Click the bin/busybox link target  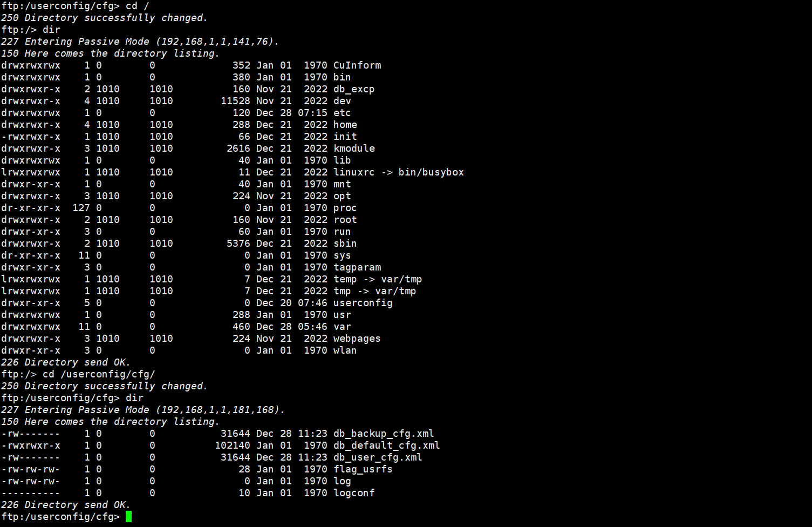(431, 172)
